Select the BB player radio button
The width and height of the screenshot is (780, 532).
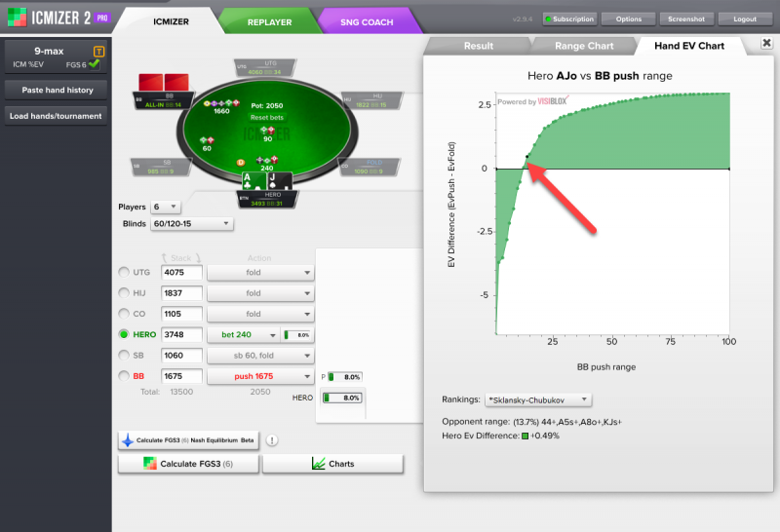point(123,375)
